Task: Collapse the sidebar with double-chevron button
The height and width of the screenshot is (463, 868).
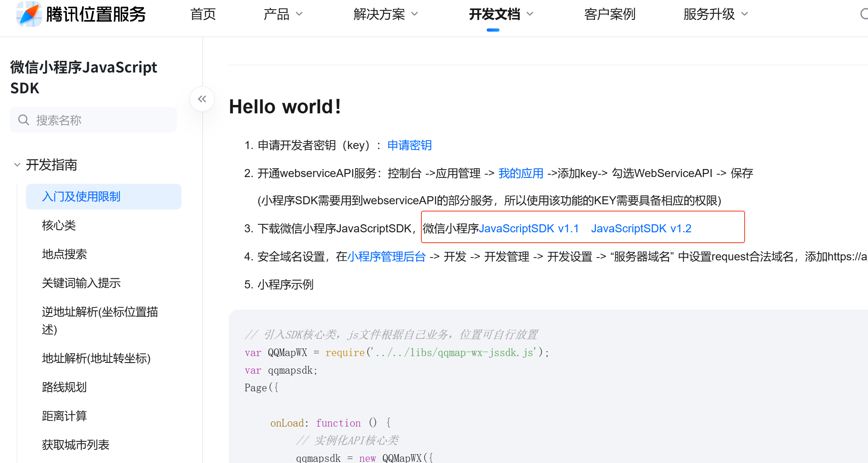Action: (202, 99)
